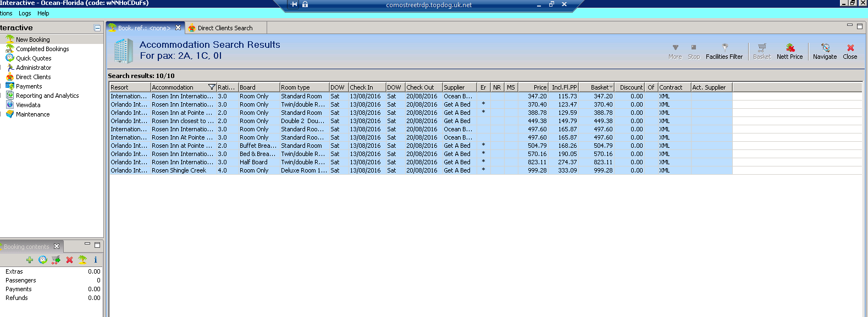
Task: Open Completed Bookings in the sidebar
Action: [42, 49]
